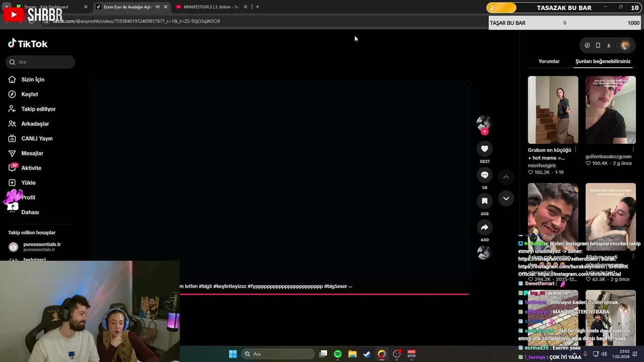Viewport: 644px width, 362px height.
Task: Follow creator using red plus badge
Action: pos(485,132)
